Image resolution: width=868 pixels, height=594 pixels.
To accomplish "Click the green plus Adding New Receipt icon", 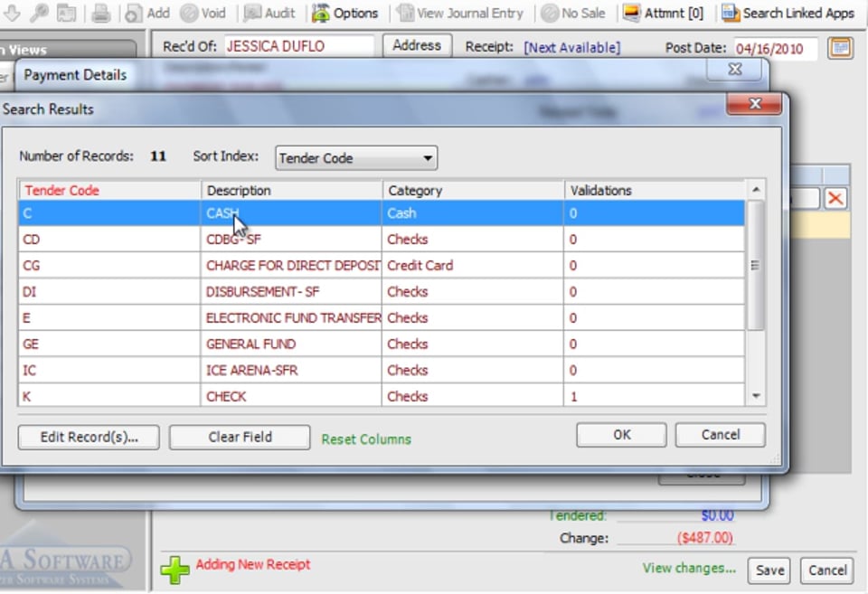I will point(175,570).
